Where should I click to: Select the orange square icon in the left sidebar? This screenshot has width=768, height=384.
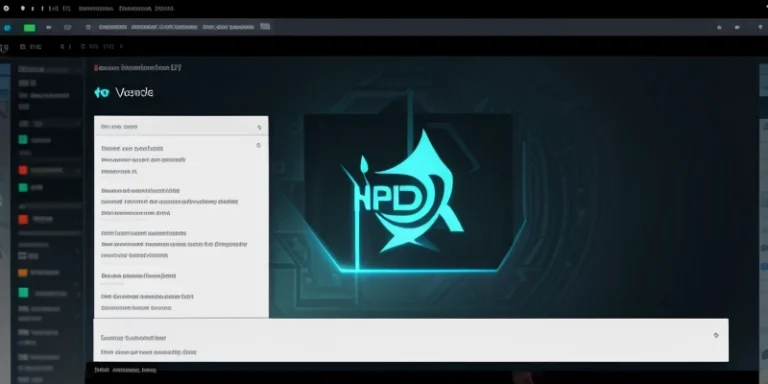[23, 273]
